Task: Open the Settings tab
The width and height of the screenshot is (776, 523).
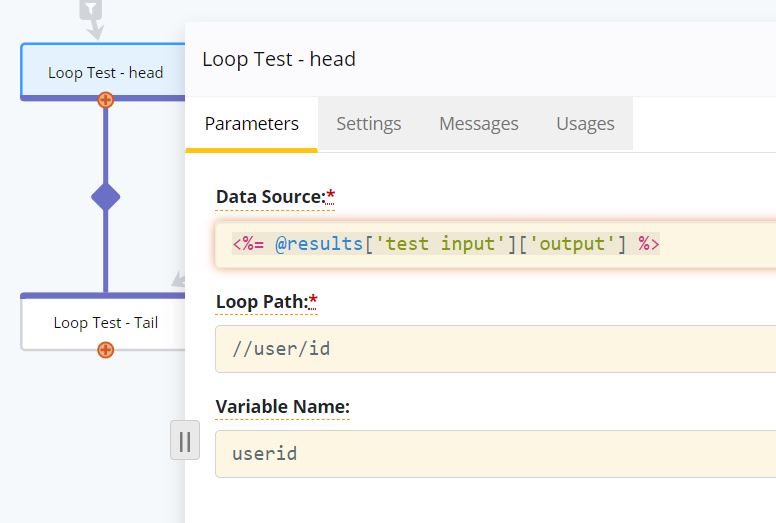Action: click(368, 124)
